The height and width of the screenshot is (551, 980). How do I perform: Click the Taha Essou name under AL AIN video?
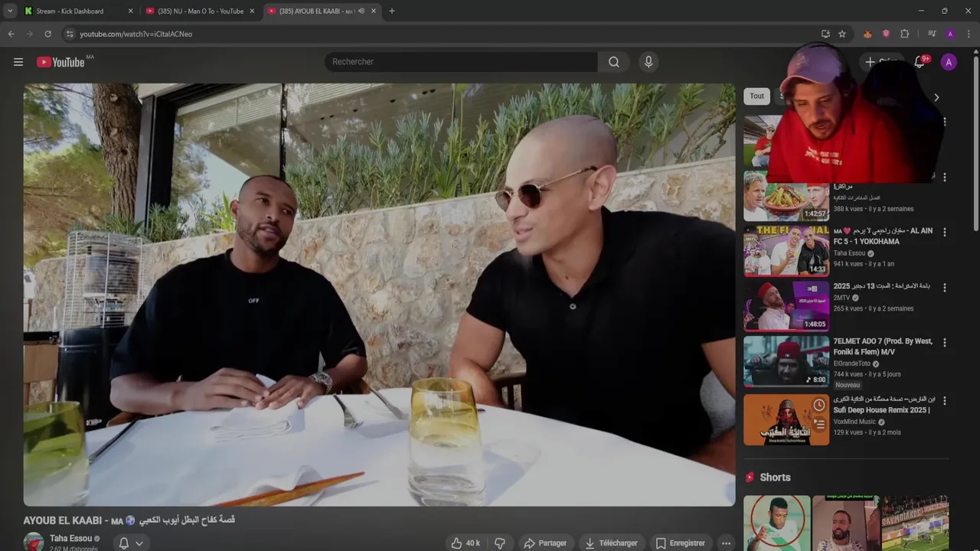(849, 253)
